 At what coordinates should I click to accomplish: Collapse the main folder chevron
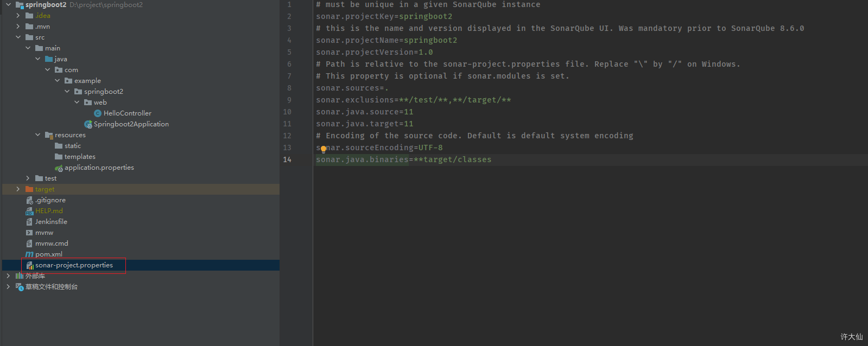(28, 48)
